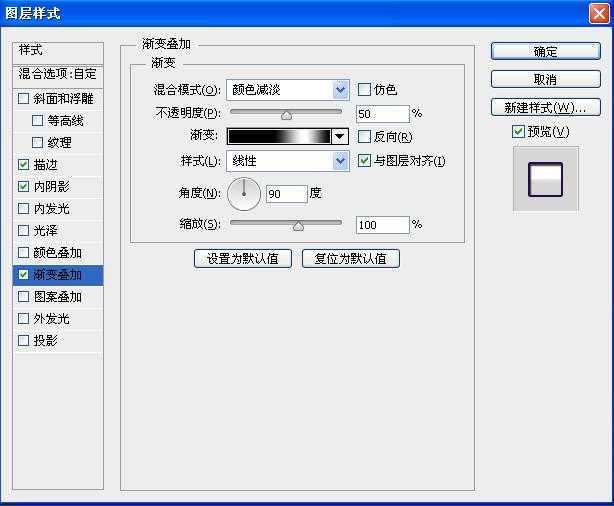Image resolution: width=614 pixels, height=506 pixels.
Task: Click the 设置为默认值 button
Action: coord(243,258)
